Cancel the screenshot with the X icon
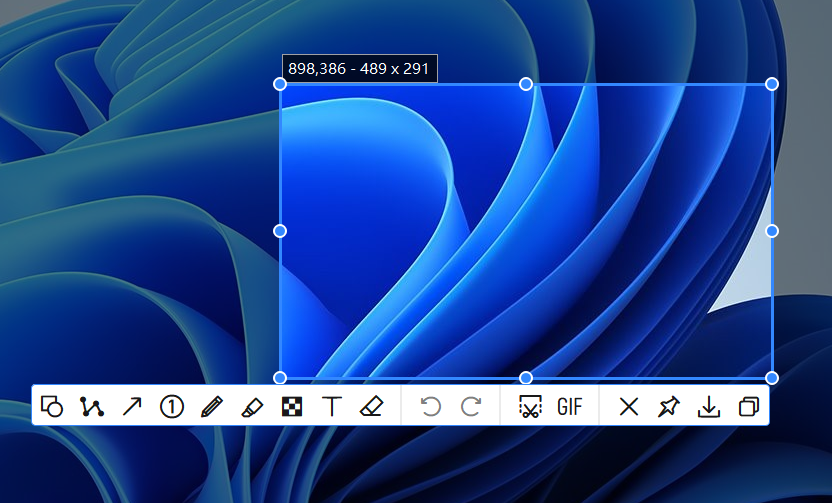This screenshot has height=503, width=832. (x=628, y=406)
